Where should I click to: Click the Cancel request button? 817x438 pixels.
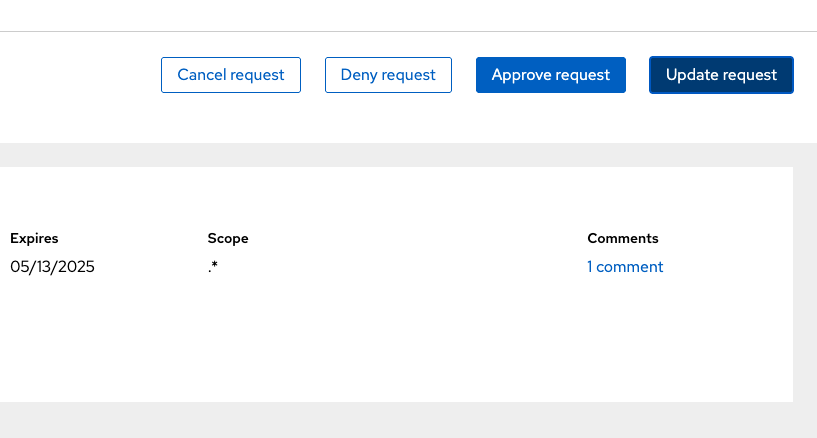(231, 75)
